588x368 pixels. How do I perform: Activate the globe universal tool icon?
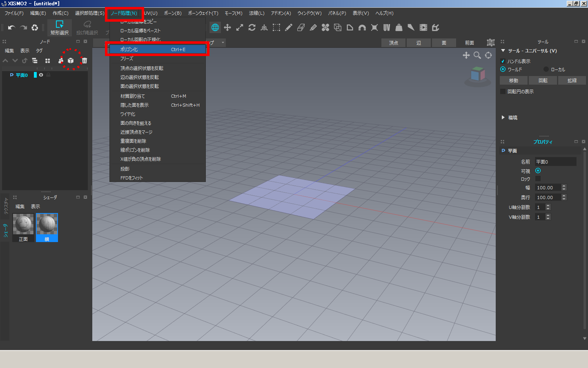[215, 27]
